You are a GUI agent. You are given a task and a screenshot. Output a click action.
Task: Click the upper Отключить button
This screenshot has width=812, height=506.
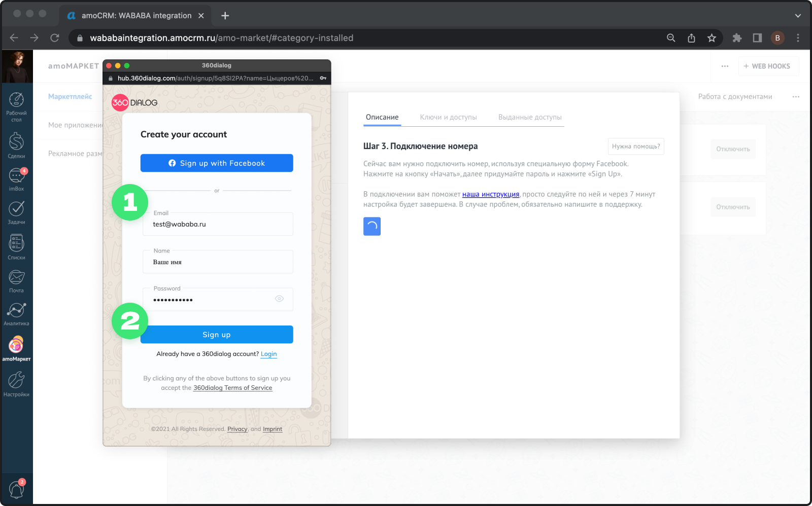coord(733,149)
